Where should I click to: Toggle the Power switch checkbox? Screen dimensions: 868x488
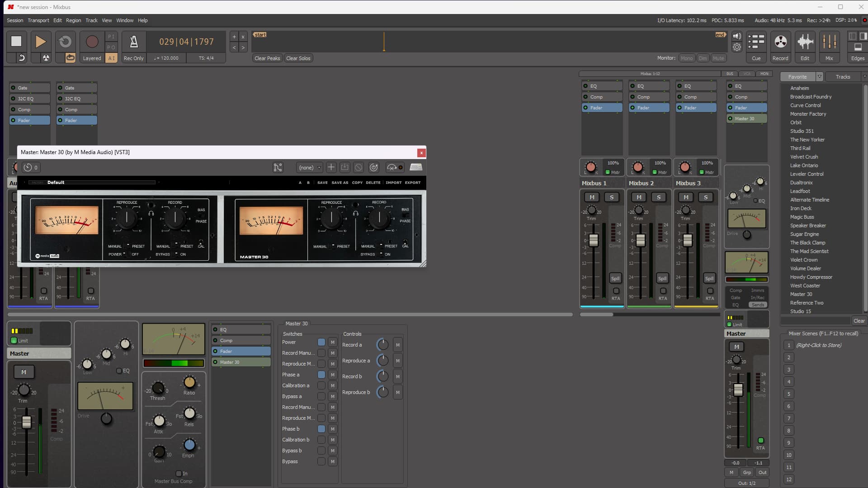[321, 343]
